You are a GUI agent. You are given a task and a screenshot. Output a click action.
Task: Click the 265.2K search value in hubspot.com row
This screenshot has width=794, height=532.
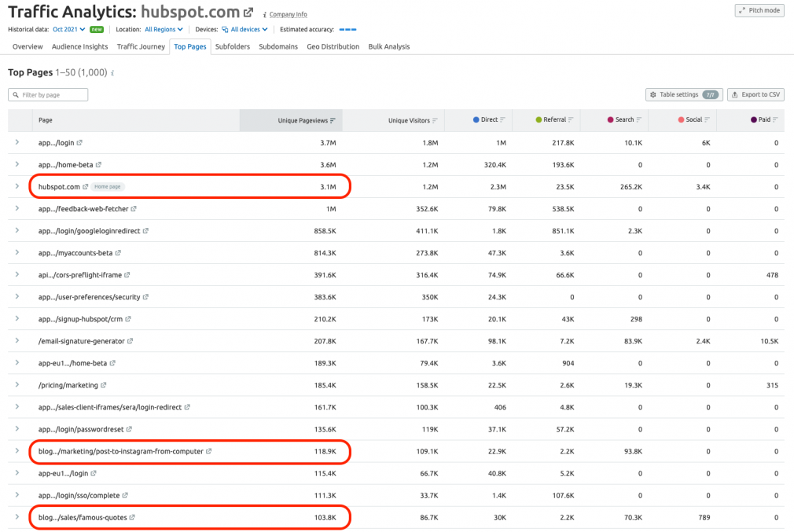631,187
